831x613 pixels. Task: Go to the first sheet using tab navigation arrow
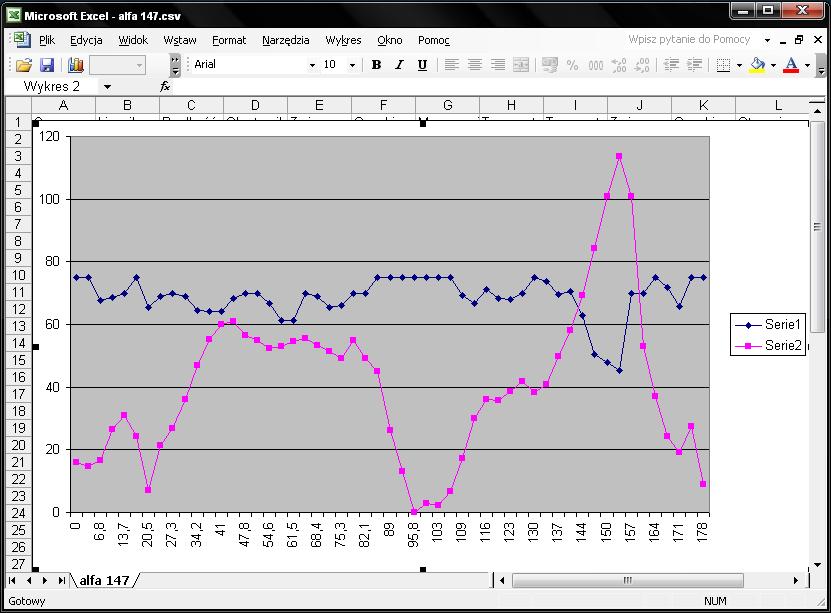(12, 580)
